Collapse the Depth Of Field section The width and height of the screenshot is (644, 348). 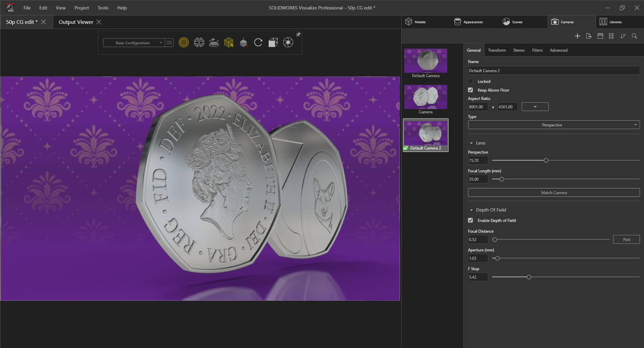(x=471, y=210)
